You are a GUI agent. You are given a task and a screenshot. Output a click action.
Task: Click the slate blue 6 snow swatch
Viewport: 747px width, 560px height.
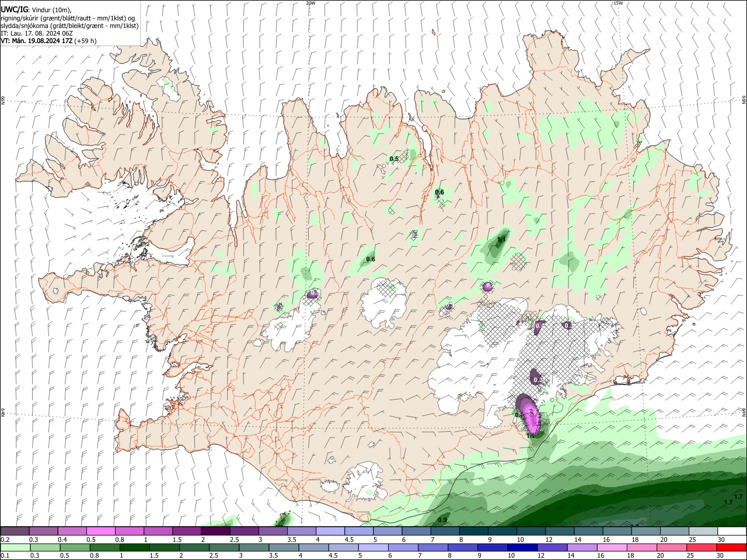(x=417, y=531)
